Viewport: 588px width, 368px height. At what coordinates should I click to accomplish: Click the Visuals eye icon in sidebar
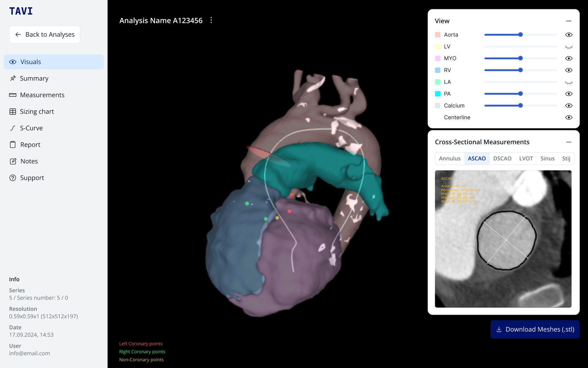click(x=13, y=62)
